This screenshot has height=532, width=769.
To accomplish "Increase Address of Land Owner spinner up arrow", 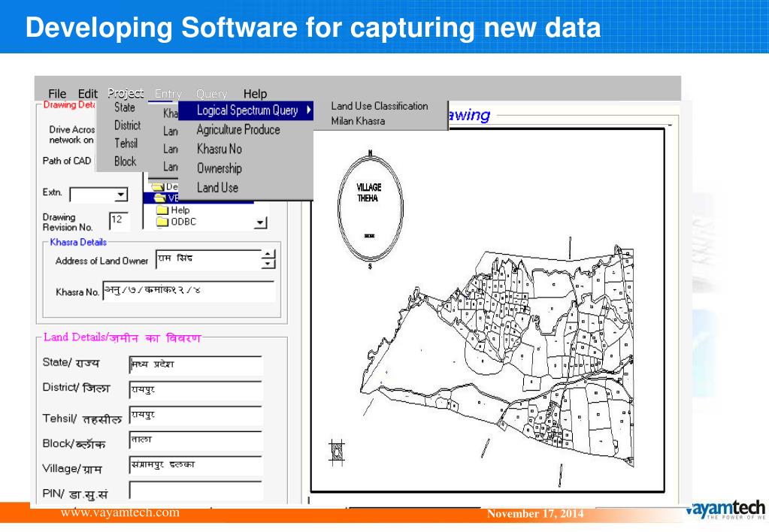I will click(268, 255).
